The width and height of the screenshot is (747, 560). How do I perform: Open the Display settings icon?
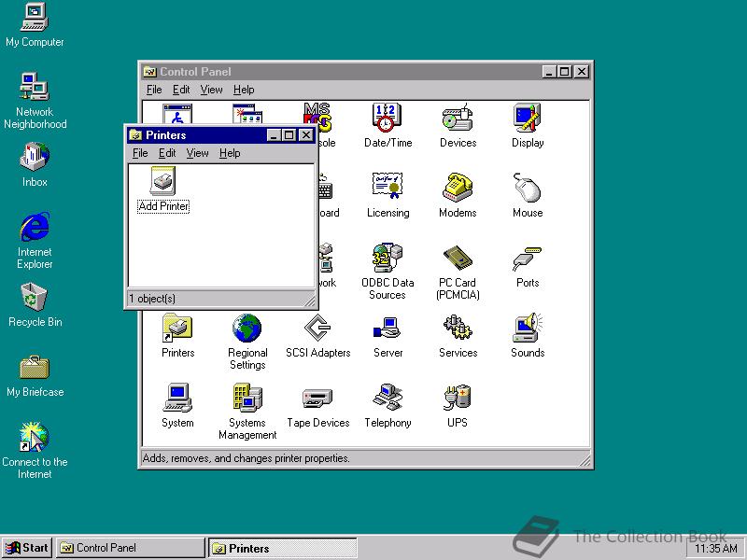coord(527,125)
